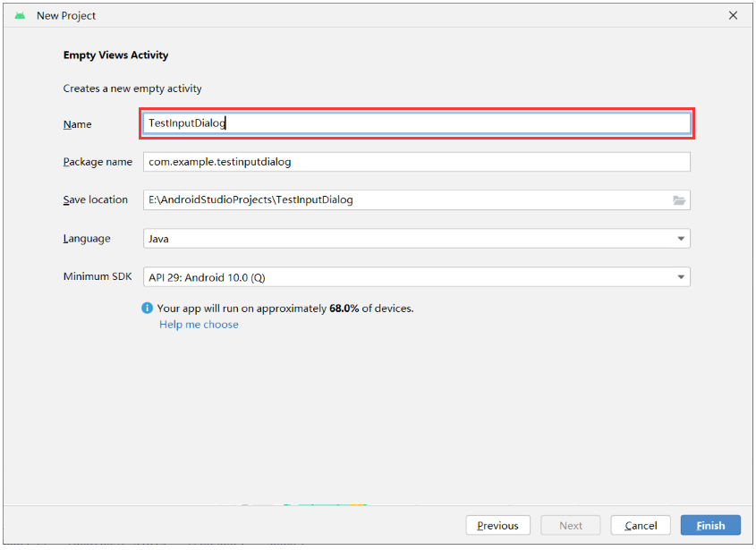Open the Language dropdown showing Java
The image size is (756, 550).
pyautogui.click(x=417, y=239)
